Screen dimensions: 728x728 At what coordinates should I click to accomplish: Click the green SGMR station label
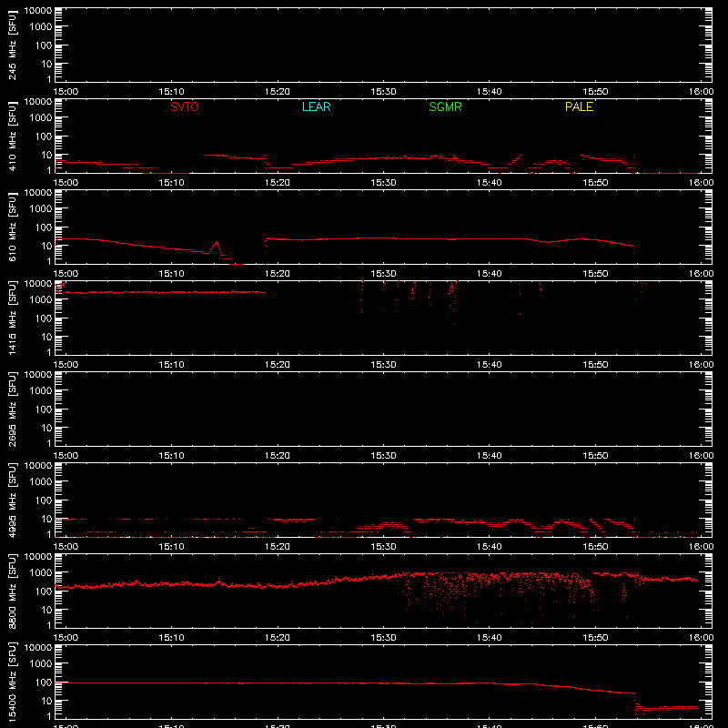[445, 106]
